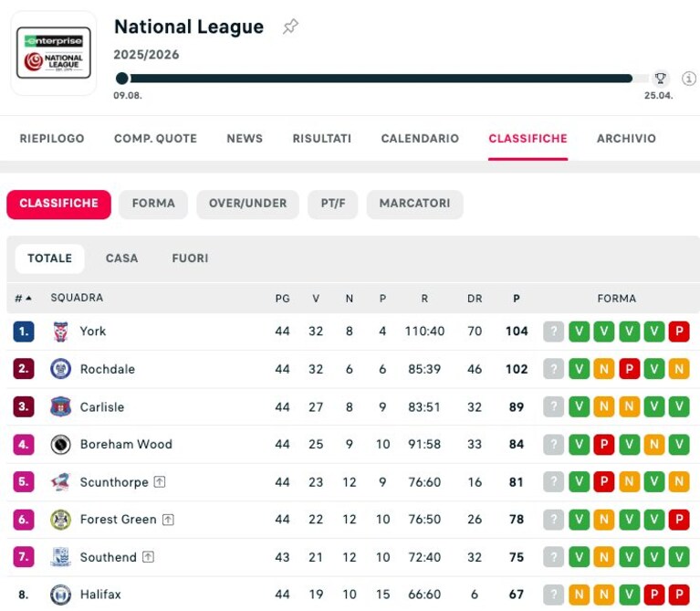Open the COMP. QUOTE tab
This screenshot has height=611, width=700.
pos(155,139)
